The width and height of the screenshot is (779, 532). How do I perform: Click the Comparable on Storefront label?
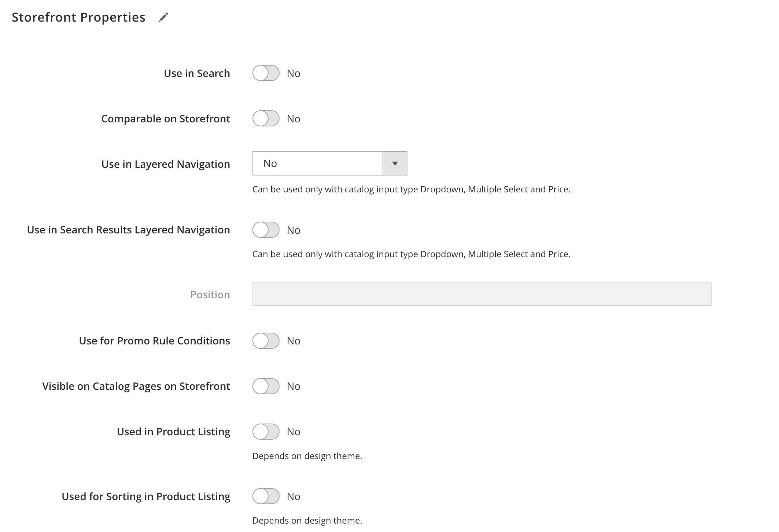click(166, 119)
